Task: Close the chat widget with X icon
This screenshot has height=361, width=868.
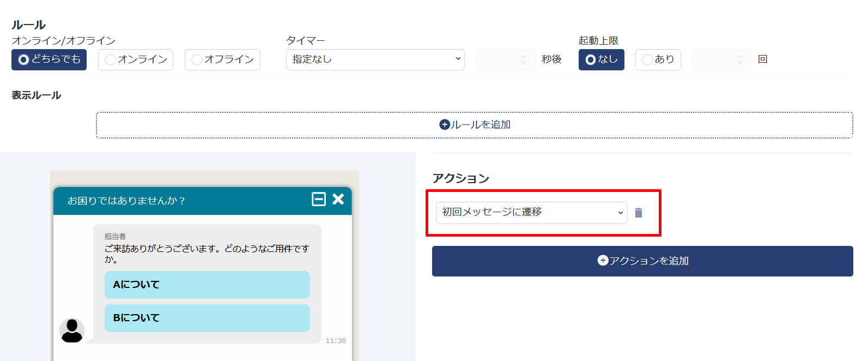Action: coord(338,199)
